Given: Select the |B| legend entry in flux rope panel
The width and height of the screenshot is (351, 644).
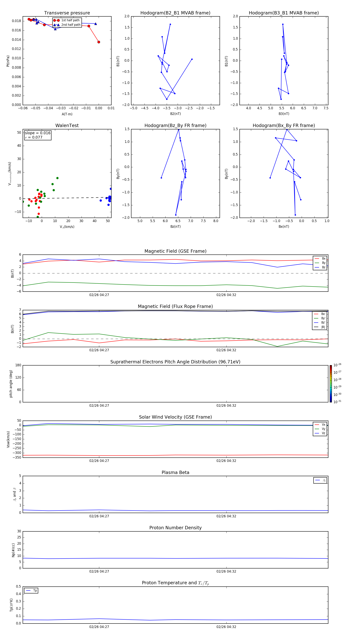Looking at the screenshot, I should coord(320,327).
